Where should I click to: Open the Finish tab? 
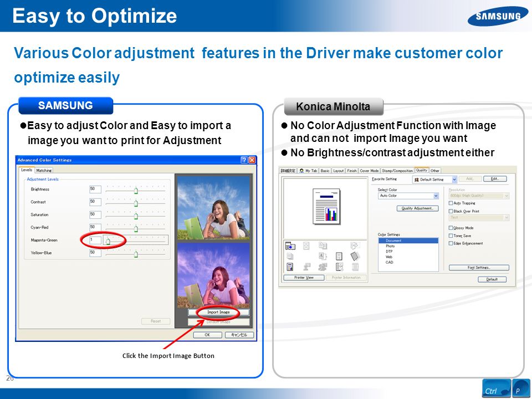coord(352,171)
